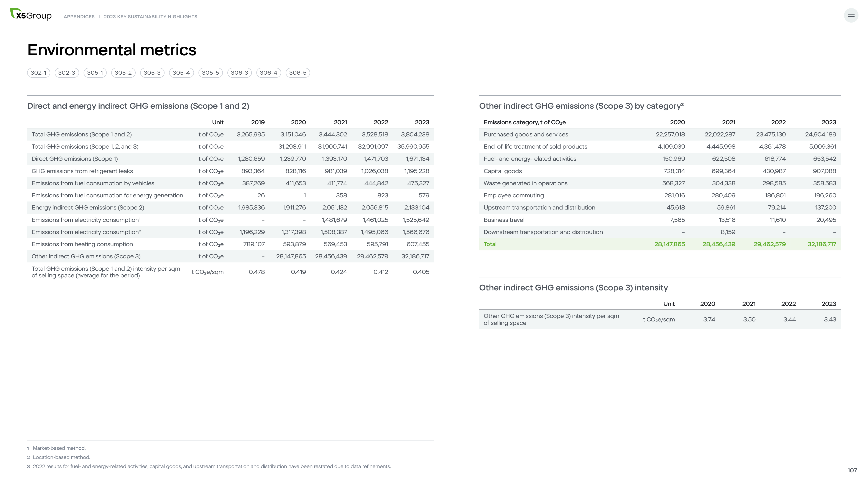This screenshot has width=868, height=488.
Task: Click the Capital goods row label
Action: pos(503,171)
